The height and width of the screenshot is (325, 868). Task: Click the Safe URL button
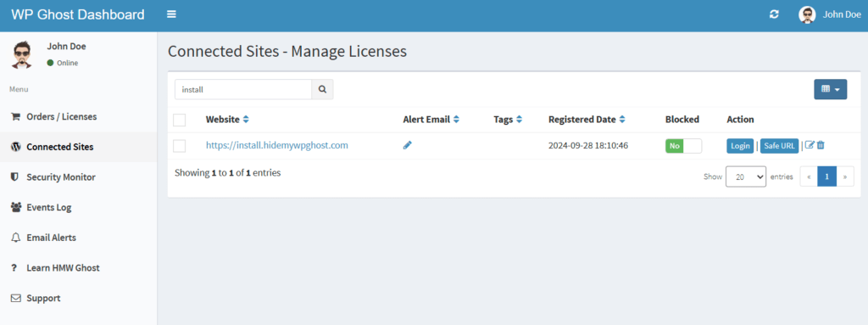(x=779, y=146)
